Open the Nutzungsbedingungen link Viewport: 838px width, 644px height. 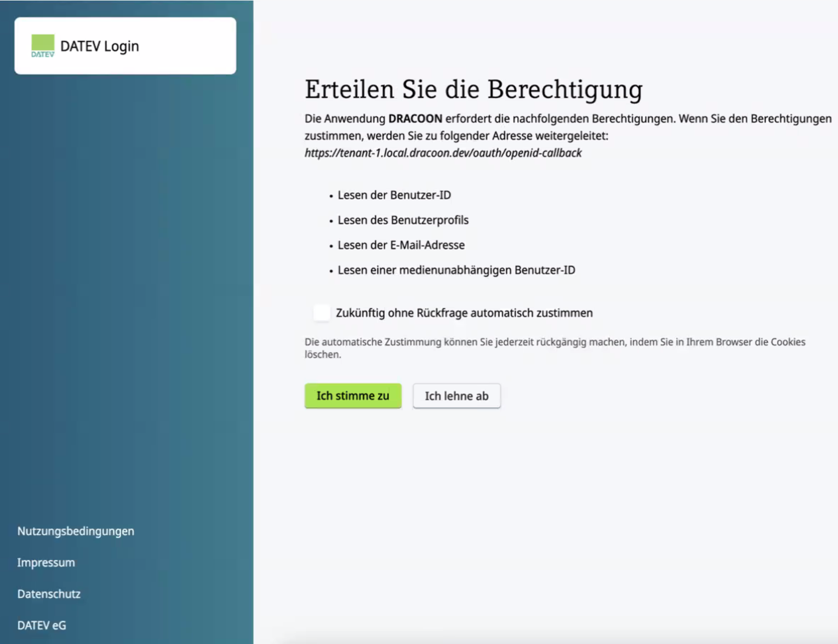[76, 531]
